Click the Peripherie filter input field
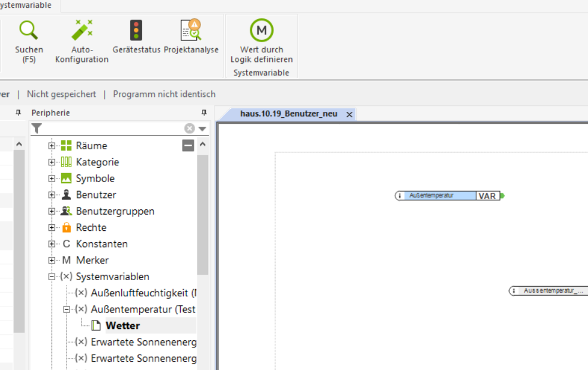Screen dimensions: 588x370 [112, 128]
